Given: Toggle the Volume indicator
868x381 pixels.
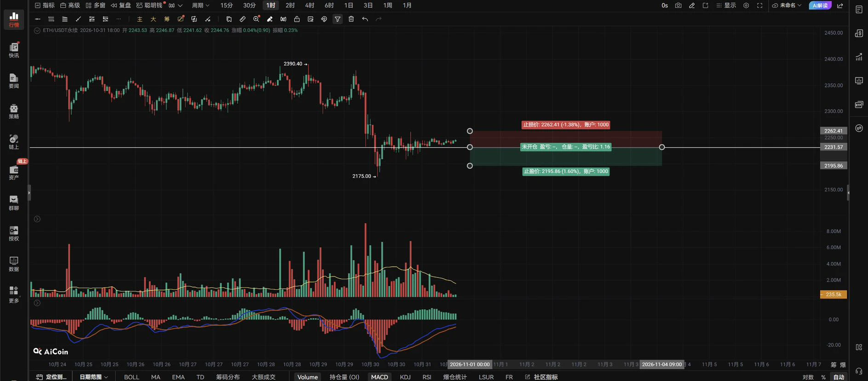Looking at the screenshot, I should (307, 377).
